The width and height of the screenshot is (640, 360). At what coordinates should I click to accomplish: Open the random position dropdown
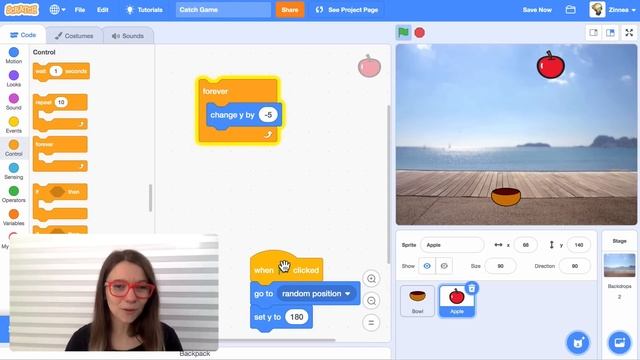316,293
